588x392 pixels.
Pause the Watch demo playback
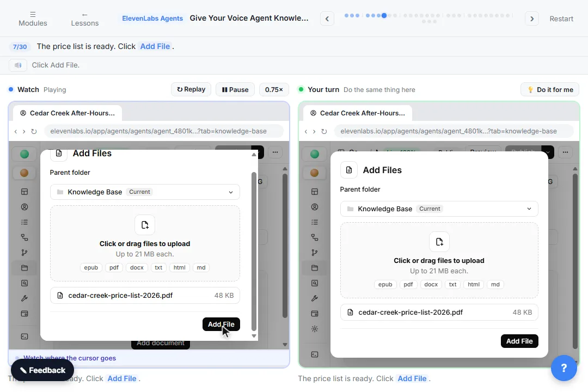[235, 90]
